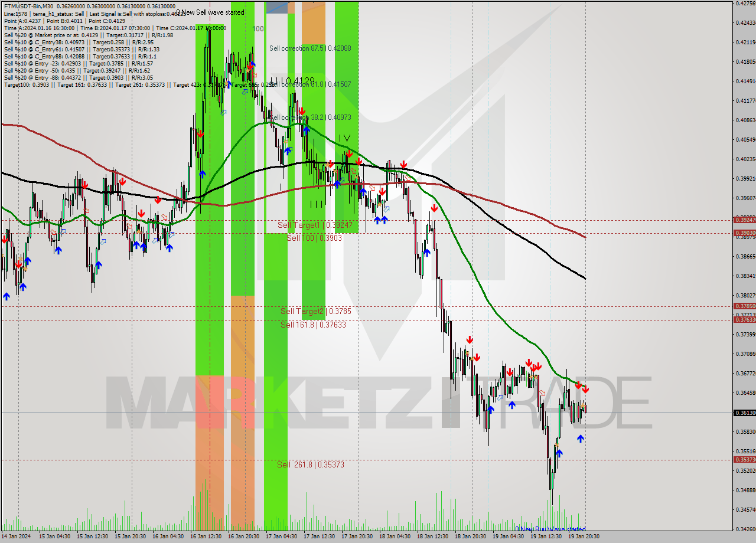Click the red 0.37850 price tag
The height and width of the screenshot is (543, 756).
click(744, 306)
